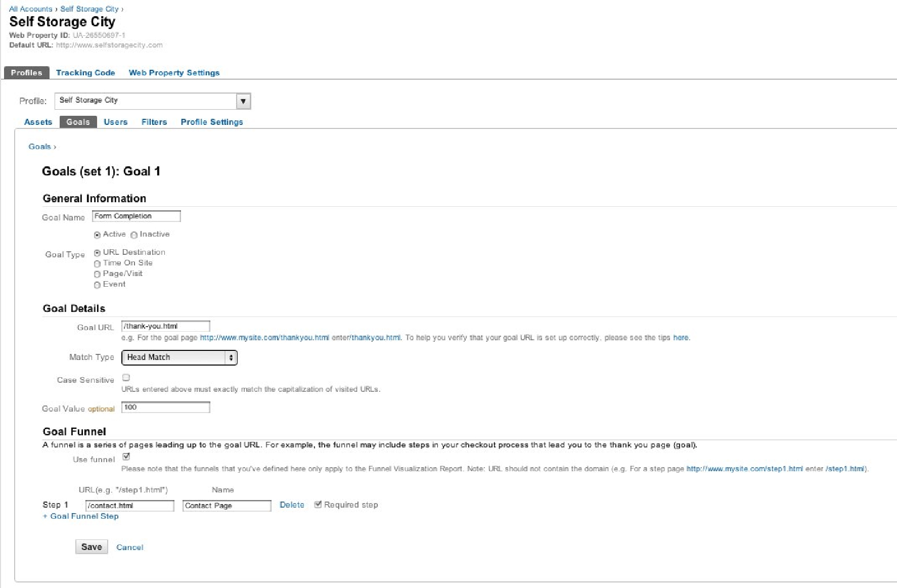
Task: Open the Match Type Head Match dropdown
Action: click(x=180, y=357)
